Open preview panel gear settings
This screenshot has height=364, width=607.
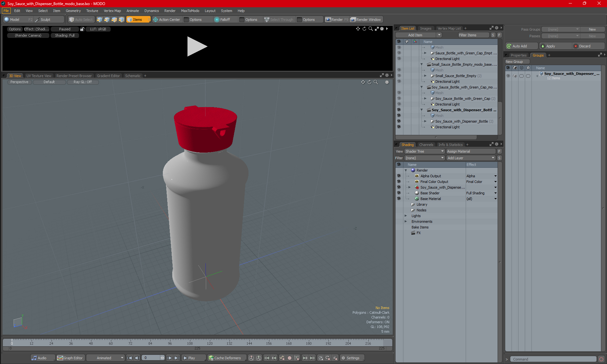[x=382, y=29]
